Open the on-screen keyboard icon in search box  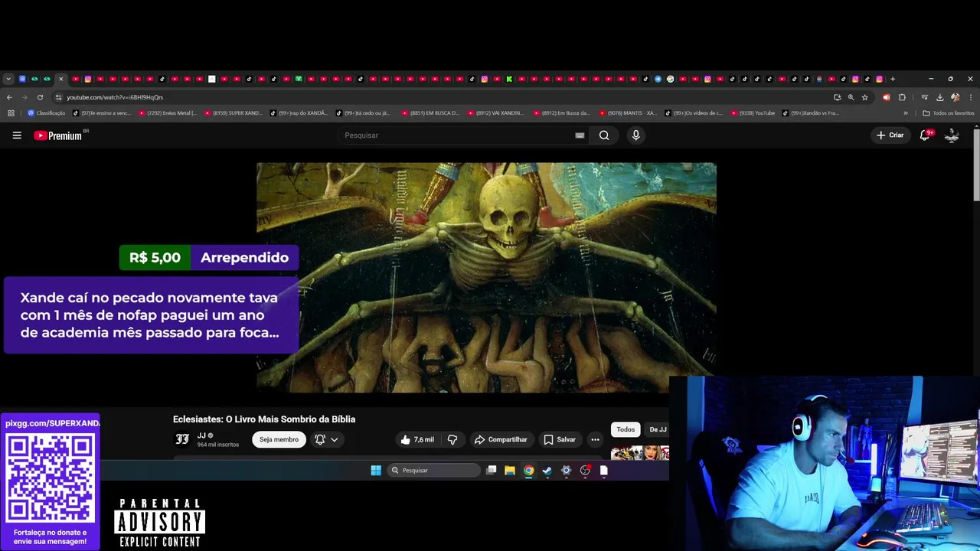click(580, 135)
